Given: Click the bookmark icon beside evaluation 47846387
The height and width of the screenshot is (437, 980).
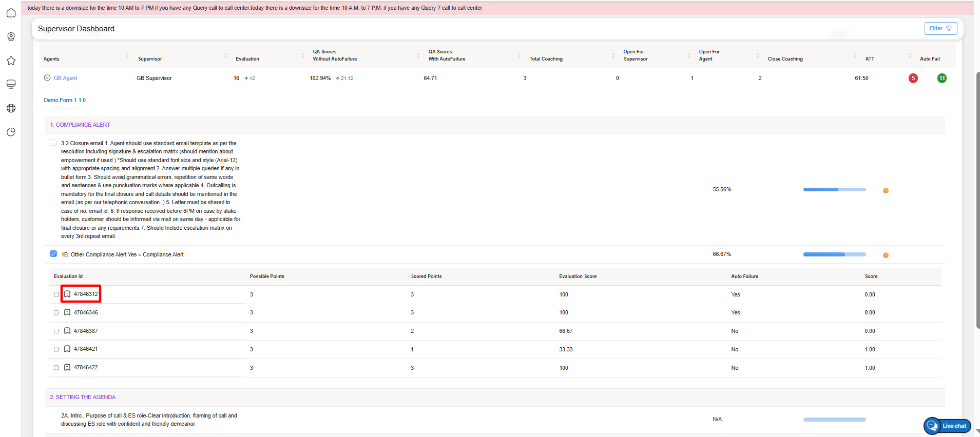Looking at the screenshot, I should tap(67, 331).
